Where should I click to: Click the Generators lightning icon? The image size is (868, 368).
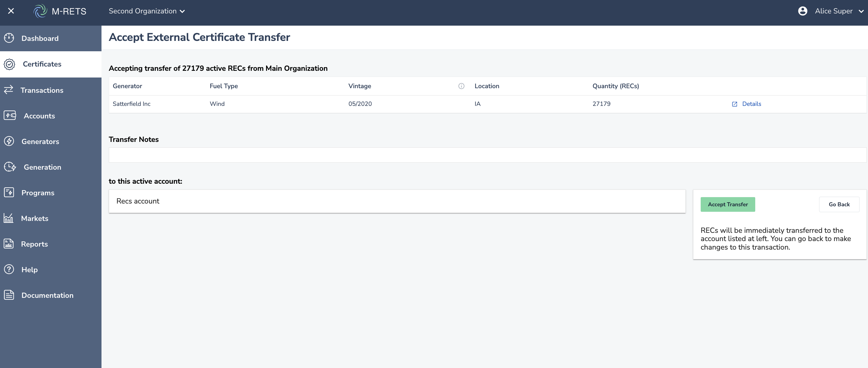click(x=9, y=141)
